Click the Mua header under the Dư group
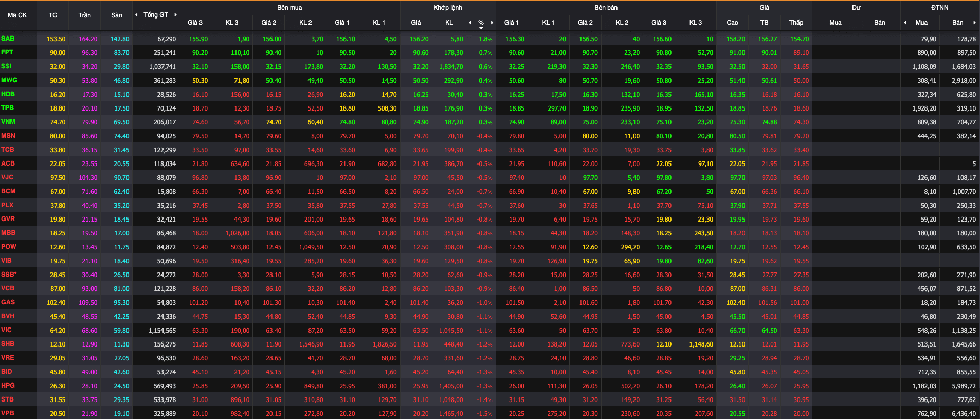The image size is (980, 419). (x=836, y=23)
